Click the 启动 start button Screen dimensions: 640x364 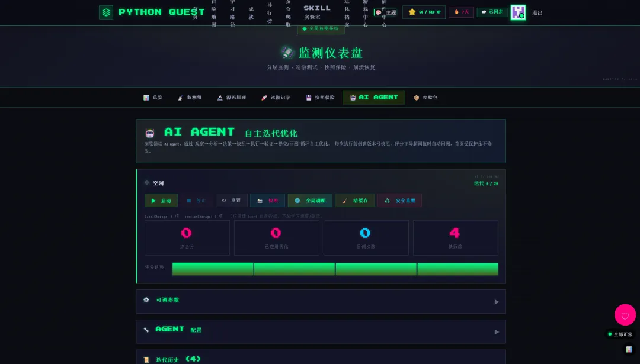click(x=161, y=201)
